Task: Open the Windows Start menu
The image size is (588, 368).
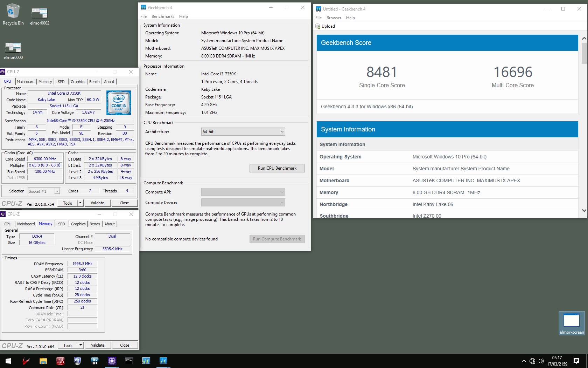Action: pos(8,361)
